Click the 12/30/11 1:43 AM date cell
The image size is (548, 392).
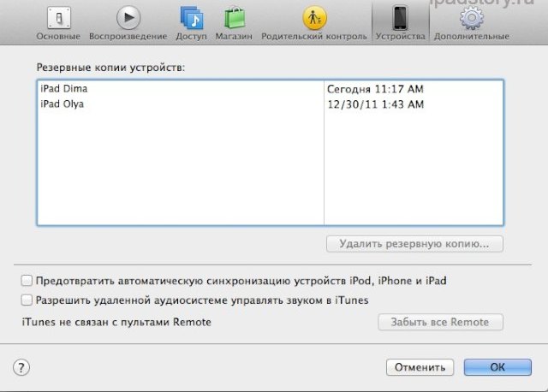pos(376,104)
